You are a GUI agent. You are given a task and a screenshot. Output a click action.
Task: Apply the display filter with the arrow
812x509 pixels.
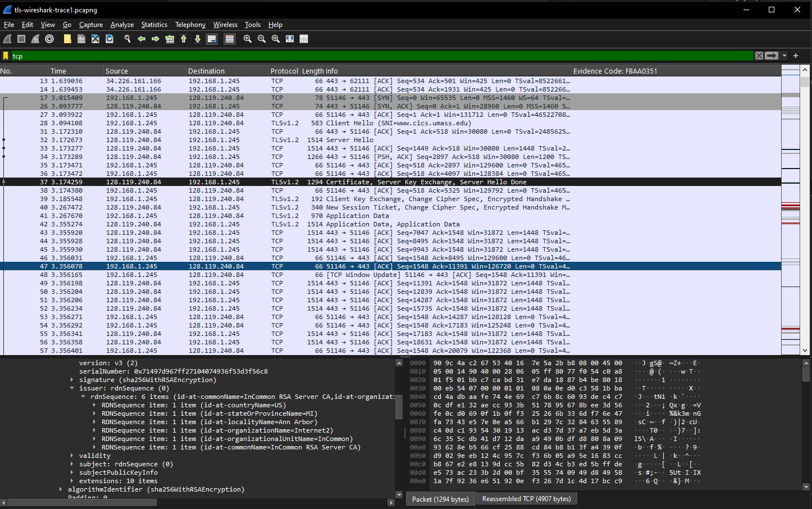pyautogui.click(x=772, y=56)
